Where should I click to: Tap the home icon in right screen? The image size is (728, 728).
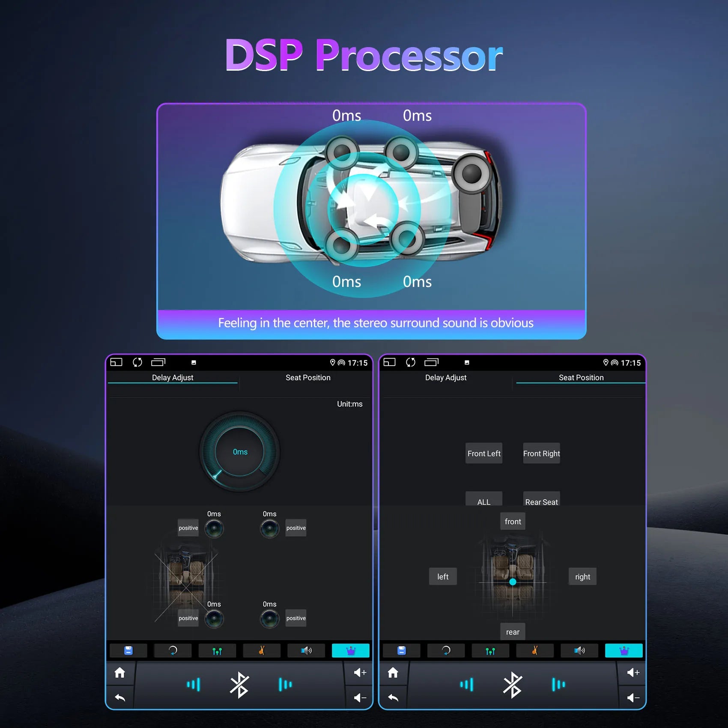point(393,673)
